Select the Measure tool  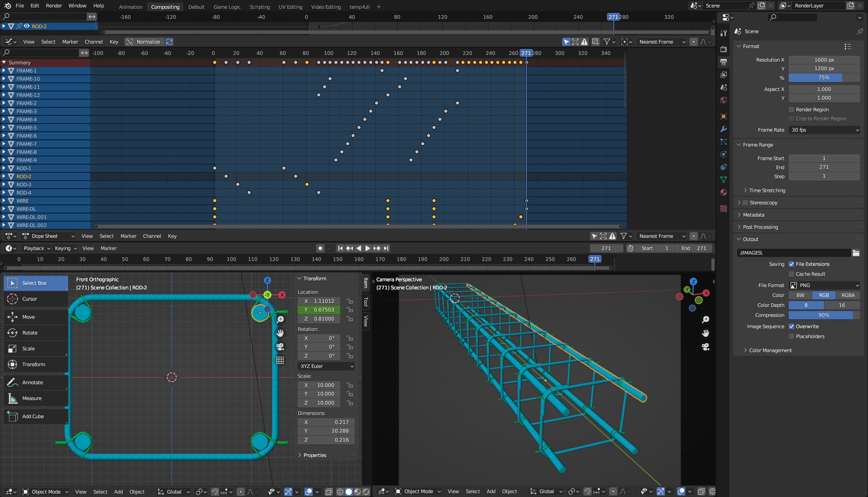point(36,399)
